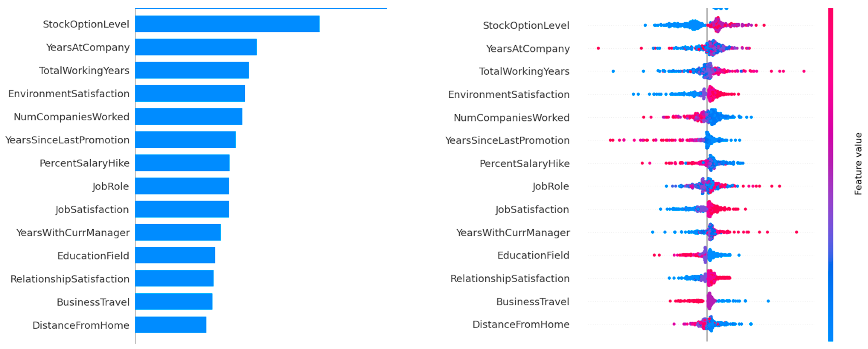Viewport: 868px width, 349px height.
Task: Click the far-left red dot in the YearsAtCompany row
Action: point(598,48)
